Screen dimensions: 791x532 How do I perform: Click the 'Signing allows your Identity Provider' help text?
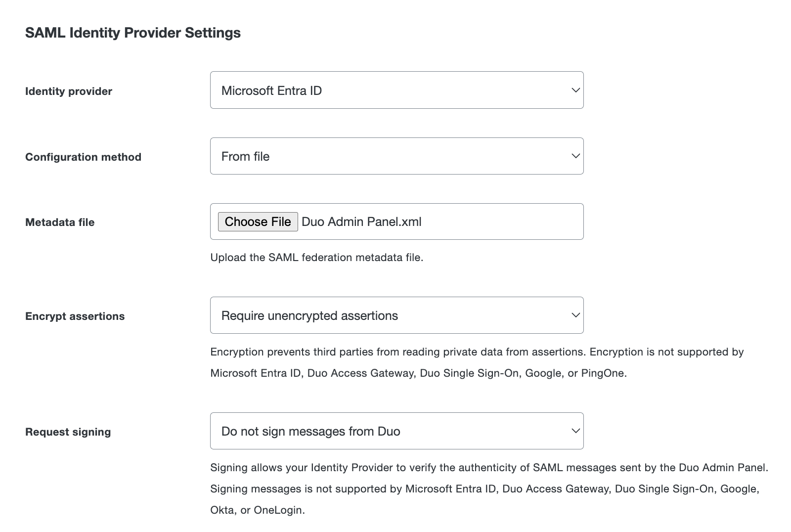[x=489, y=488]
